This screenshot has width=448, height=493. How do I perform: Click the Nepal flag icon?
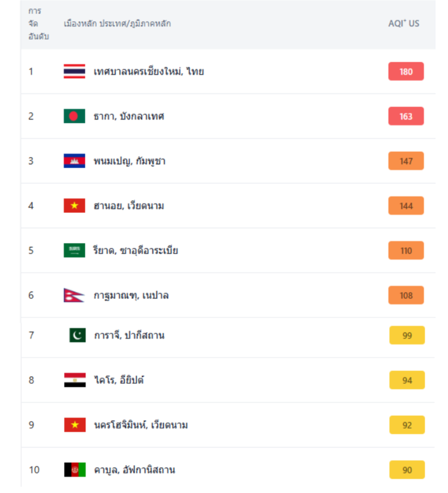click(x=74, y=296)
